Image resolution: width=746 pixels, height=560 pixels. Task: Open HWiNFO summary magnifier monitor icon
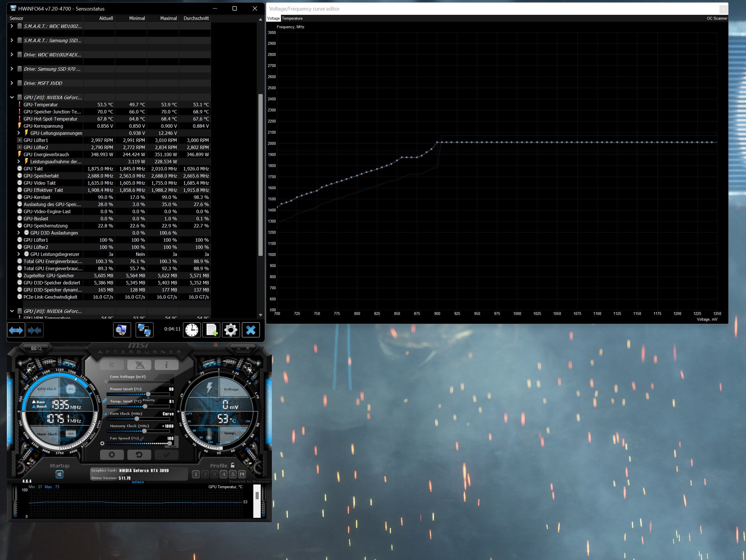(122, 330)
